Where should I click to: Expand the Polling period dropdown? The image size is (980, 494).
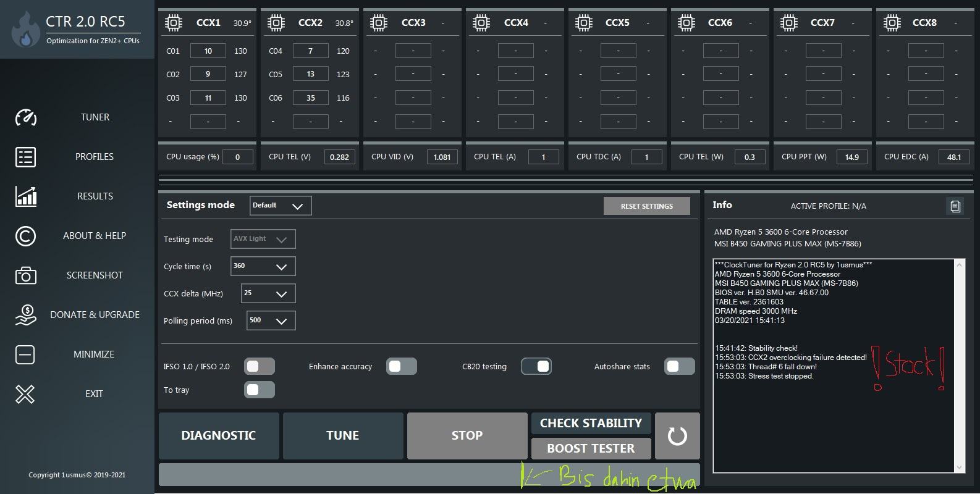(x=271, y=320)
